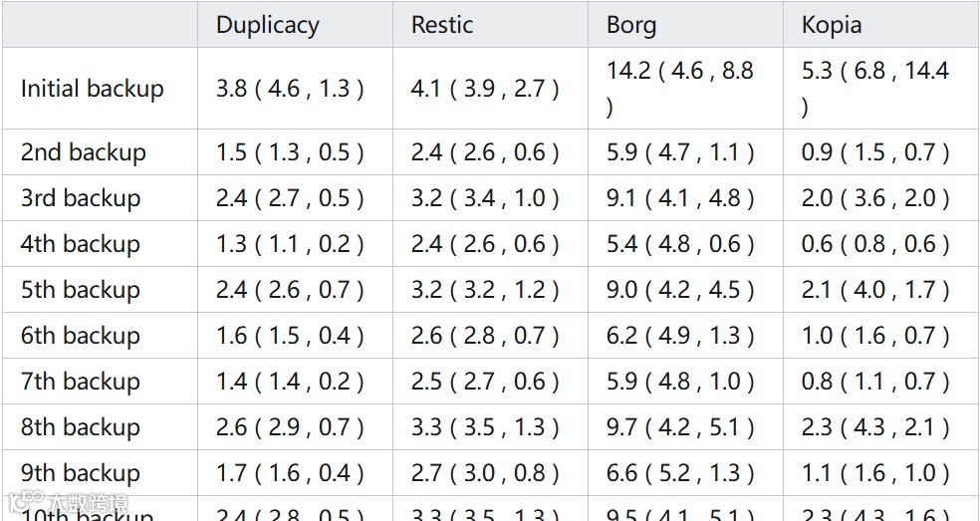Select the 9th backup row label

click(80, 472)
